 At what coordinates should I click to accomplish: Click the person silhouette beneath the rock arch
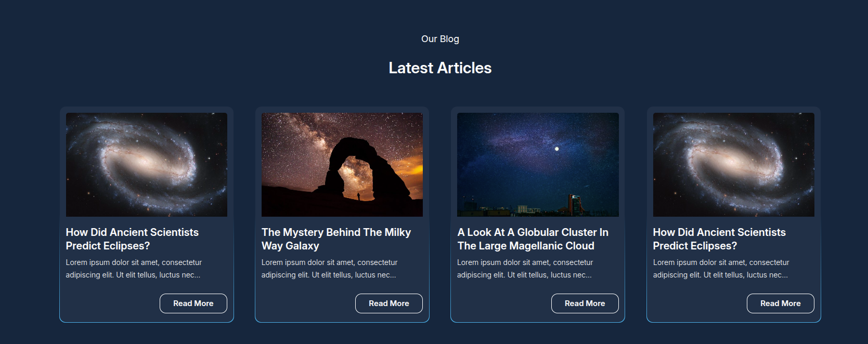[358, 196]
